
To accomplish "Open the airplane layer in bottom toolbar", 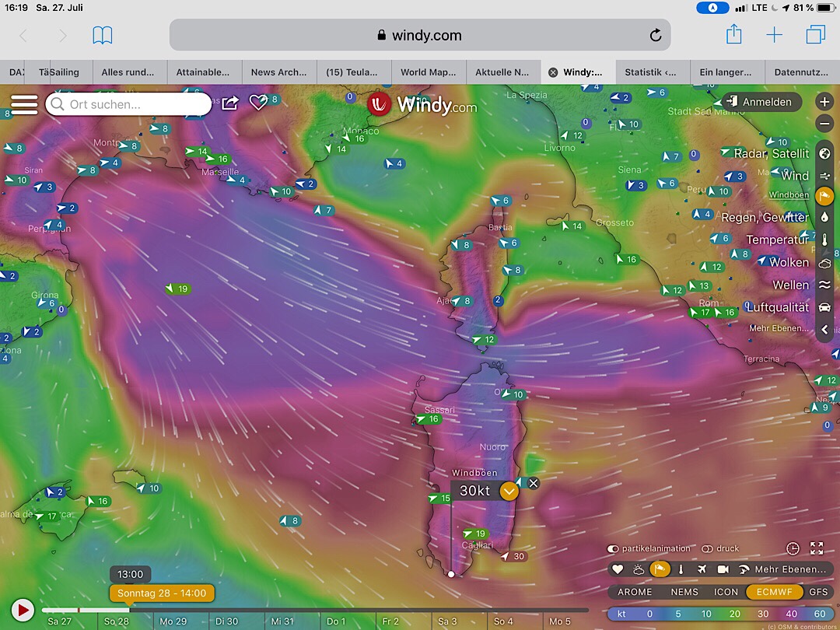I will (702, 569).
